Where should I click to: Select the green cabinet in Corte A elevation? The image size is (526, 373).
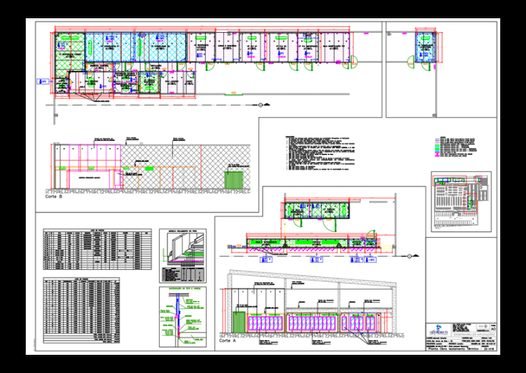click(239, 322)
